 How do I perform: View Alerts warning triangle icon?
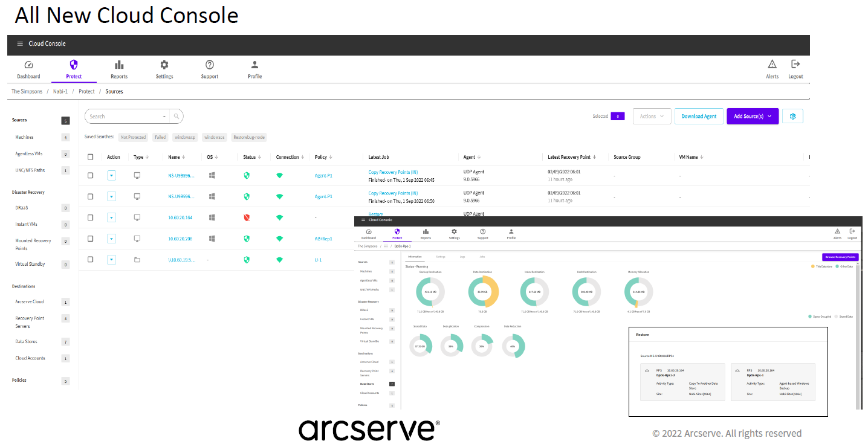772,64
